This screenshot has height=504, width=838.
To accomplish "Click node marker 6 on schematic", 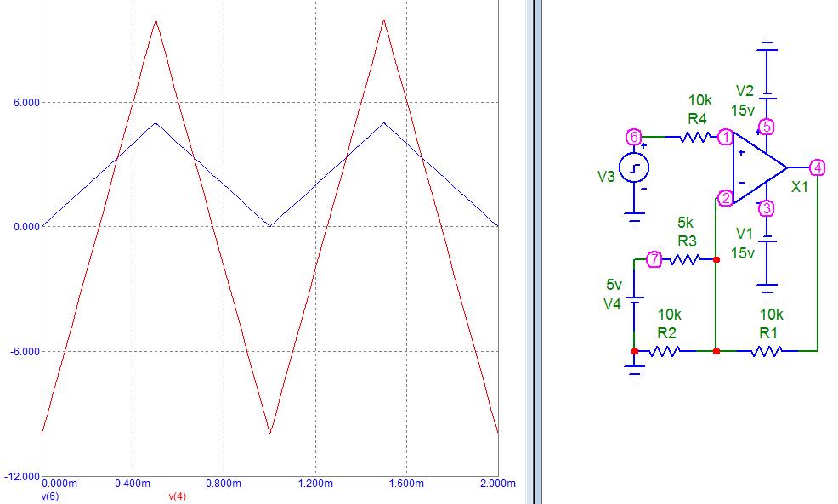I will pyautogui.click(x=633, y=137).
